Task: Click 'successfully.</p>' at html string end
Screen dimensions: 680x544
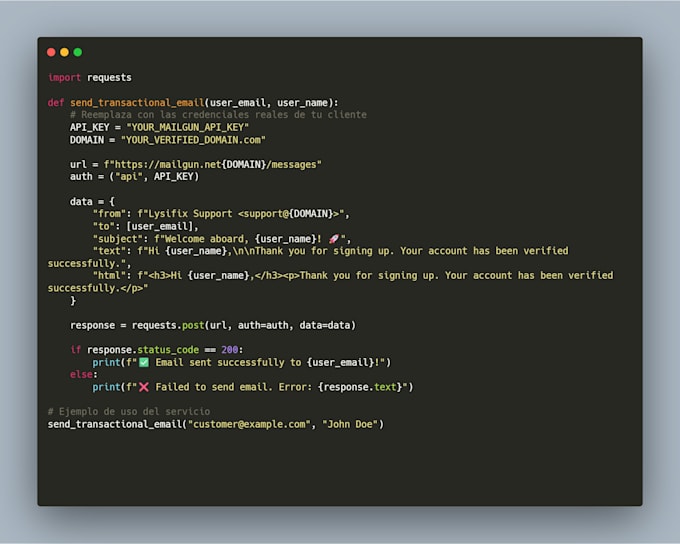Action: point(95,288)
